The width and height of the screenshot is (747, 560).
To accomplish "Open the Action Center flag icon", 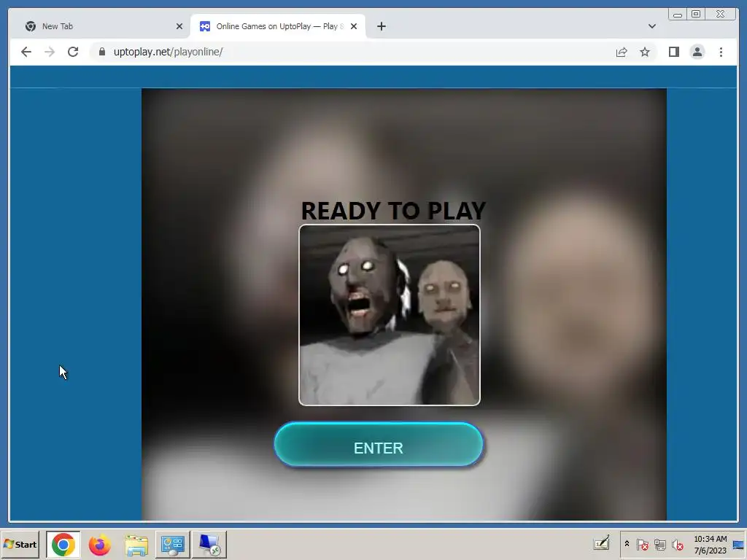I will coord(642,544).
